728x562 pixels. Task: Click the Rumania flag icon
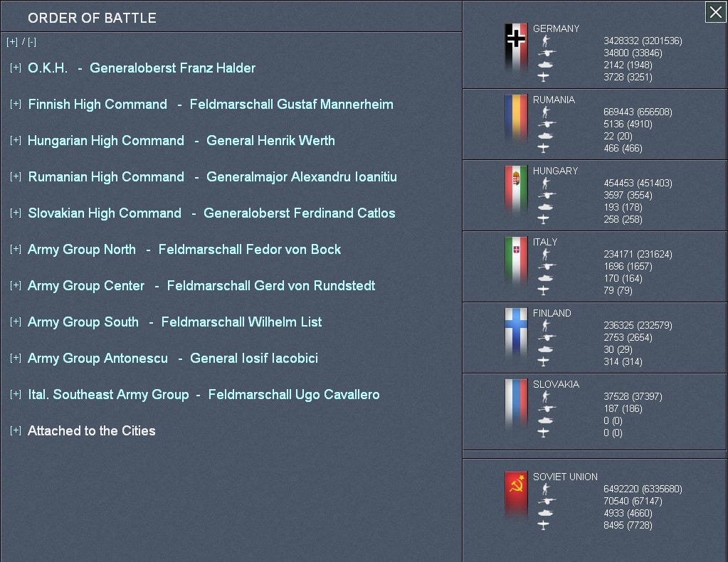(516, 119)
